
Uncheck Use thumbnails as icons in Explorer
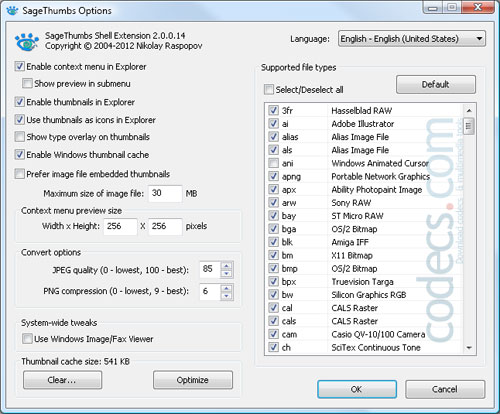19,120
